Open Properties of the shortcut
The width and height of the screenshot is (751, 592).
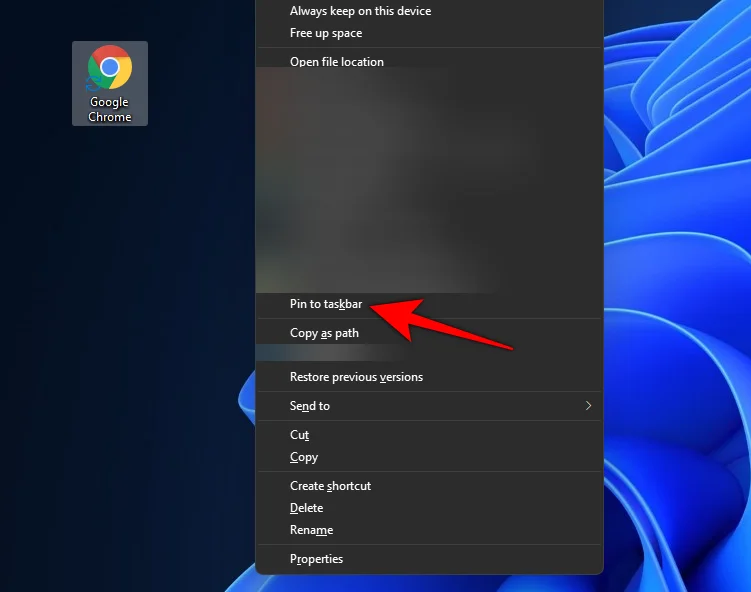429,559
